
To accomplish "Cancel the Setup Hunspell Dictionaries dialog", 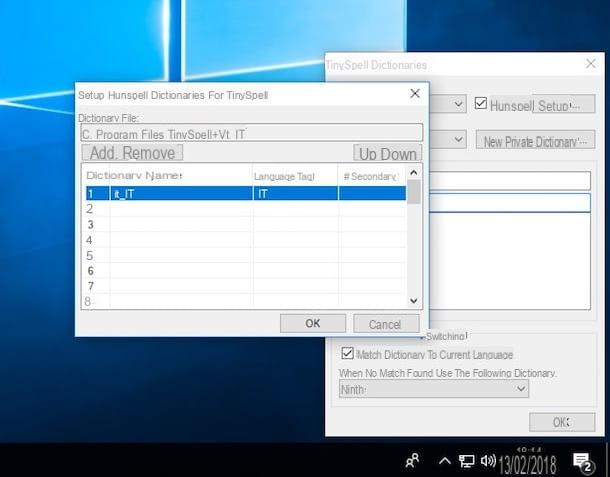I will pos(386,324).
